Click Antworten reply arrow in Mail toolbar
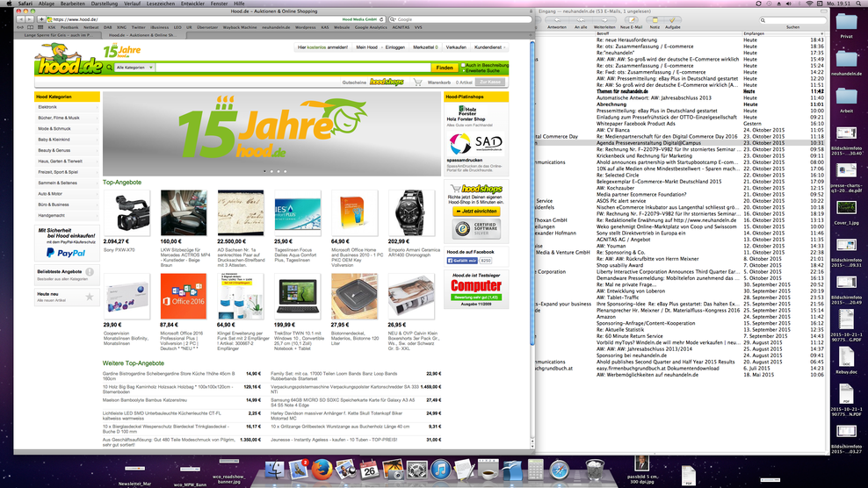Screen dimensions: 868x488 (x=557, y=20)
